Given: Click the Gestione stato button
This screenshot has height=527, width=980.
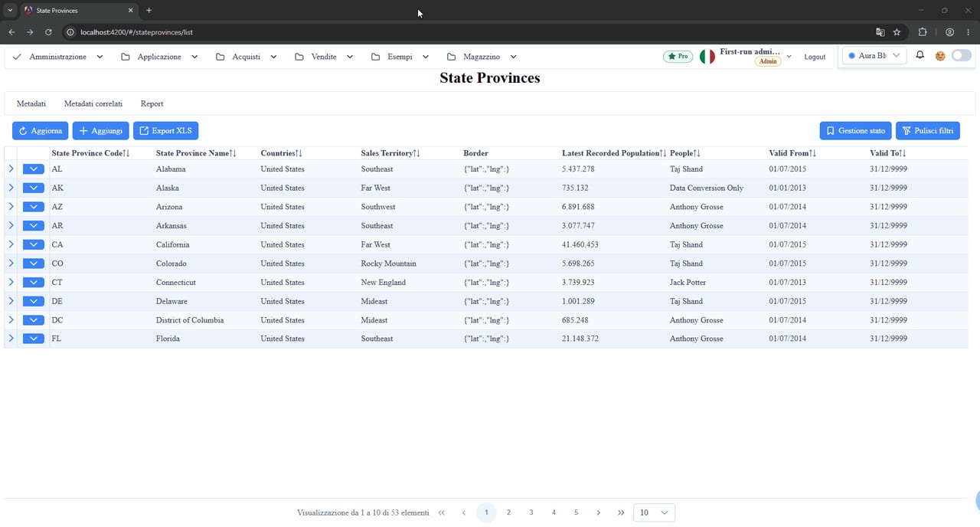Looking at the screenshot, I should (x=855, y=131).
